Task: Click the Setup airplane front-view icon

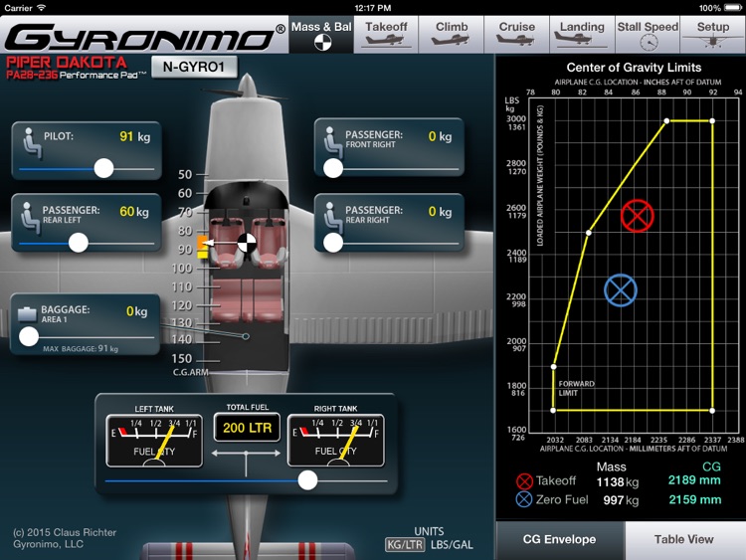Action: coord(713,42)
